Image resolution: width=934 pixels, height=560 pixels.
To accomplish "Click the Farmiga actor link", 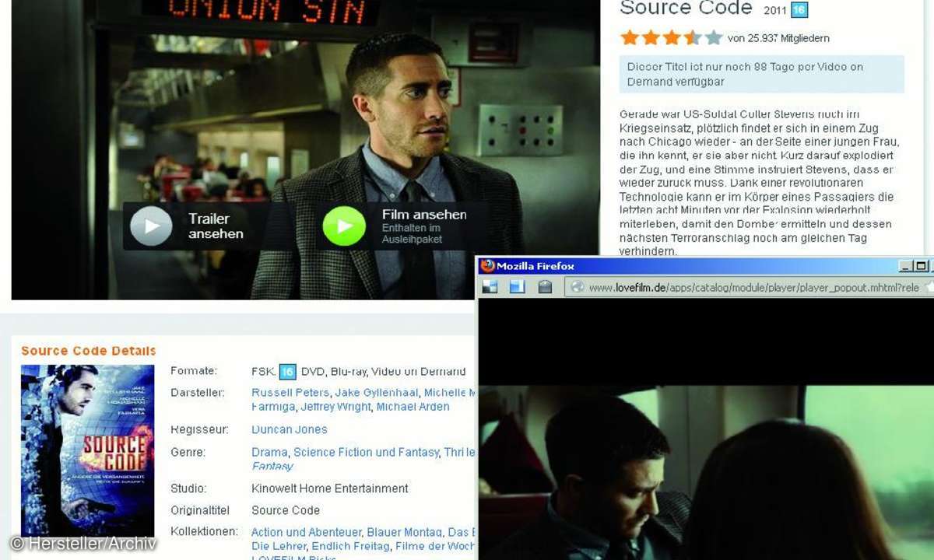I will point(273,407).
